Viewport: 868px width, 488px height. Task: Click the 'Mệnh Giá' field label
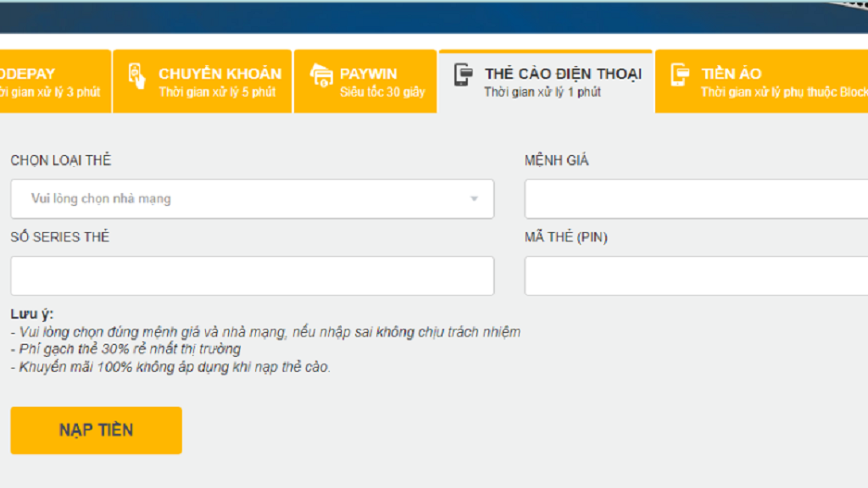click(x=556, y=160)
